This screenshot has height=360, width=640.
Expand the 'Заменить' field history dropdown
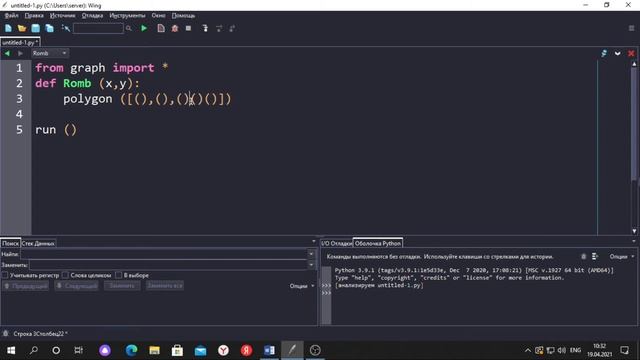click(x=311, y=264)
